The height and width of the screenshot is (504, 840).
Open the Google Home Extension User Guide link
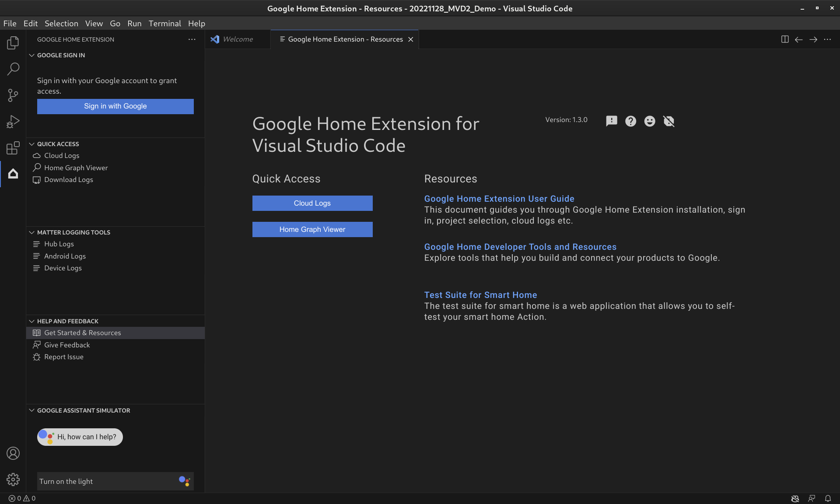click(x=499, y=198)
